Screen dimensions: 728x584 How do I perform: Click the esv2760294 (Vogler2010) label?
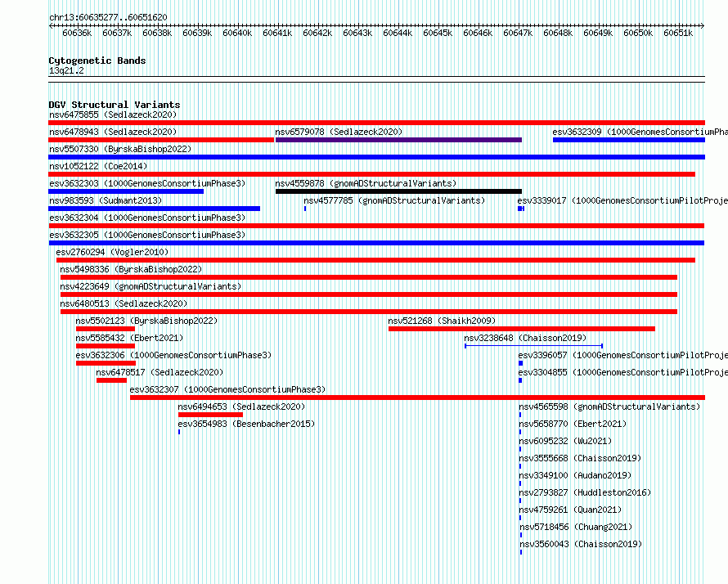click(x=112, y=252)
